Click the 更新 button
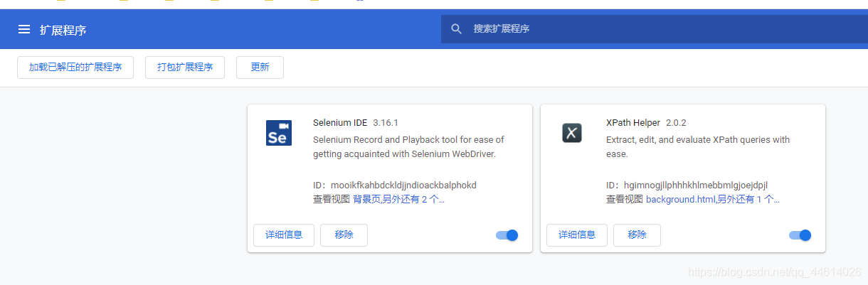Viewport: 868px width, 285px height. click(260, 68)
